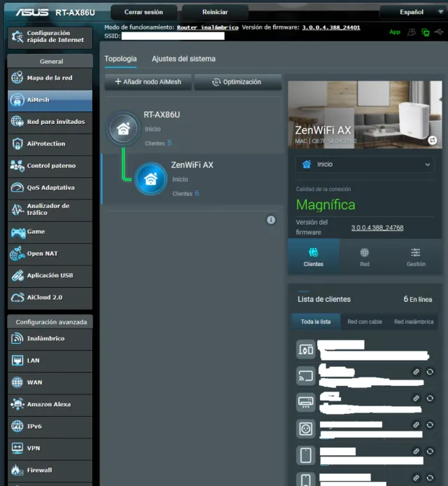Screen dimensions: 448x486
Task: Click the Reiniciar button
Action: (x=214, y=12)
